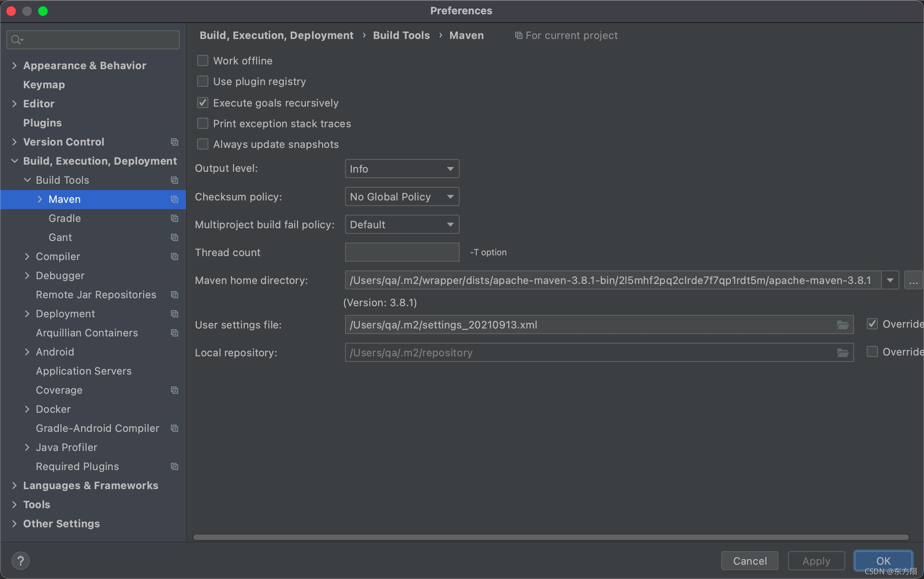The height and width of the screenshot is (579, 924).
Task: Open the Checksum policy dropdown
Action: [x=402, y=197]
